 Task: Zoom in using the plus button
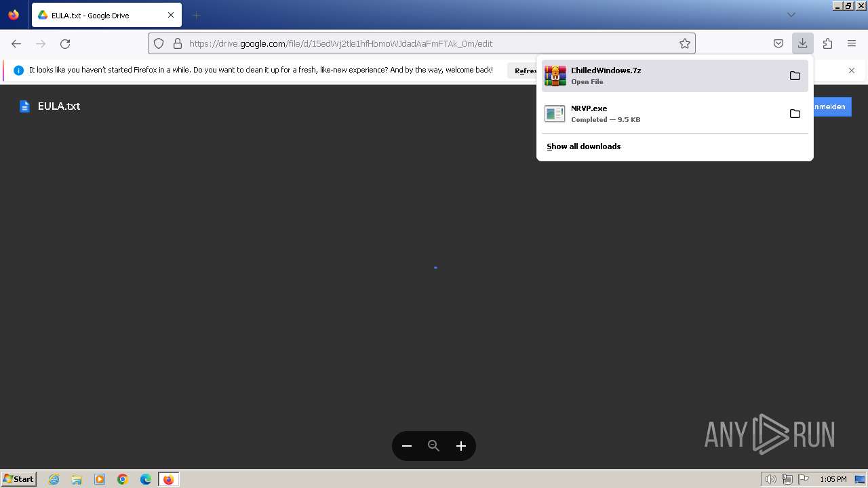click(461, 446)
